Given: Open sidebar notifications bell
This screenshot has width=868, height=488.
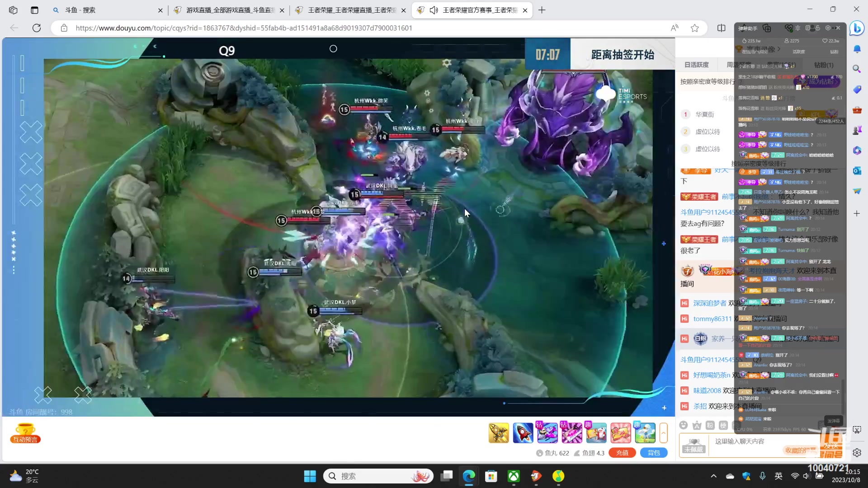Looking at the screenshot, I should 857,49.
